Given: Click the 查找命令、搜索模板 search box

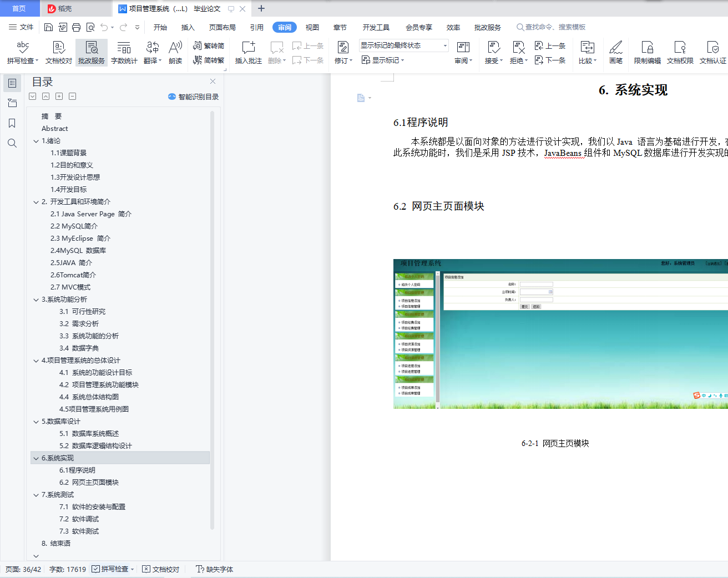Looking at the screenshot, I should (551, 27).
